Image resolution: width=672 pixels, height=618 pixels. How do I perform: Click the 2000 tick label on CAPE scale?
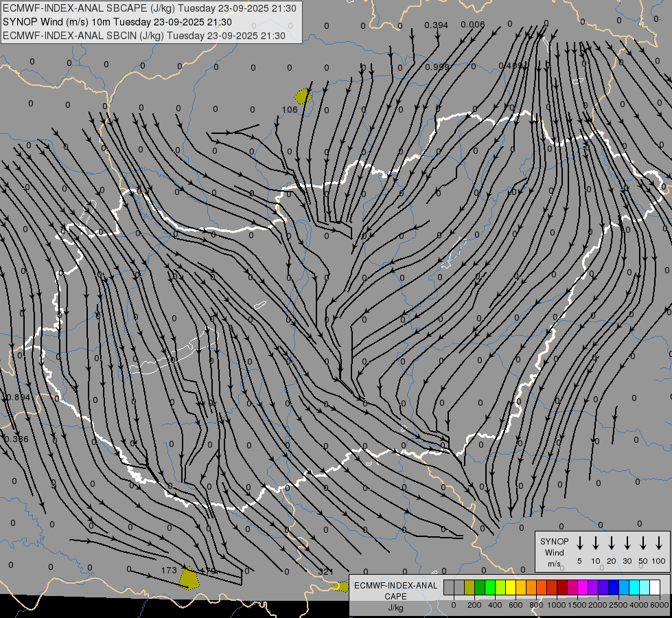[x=597, y=605]
